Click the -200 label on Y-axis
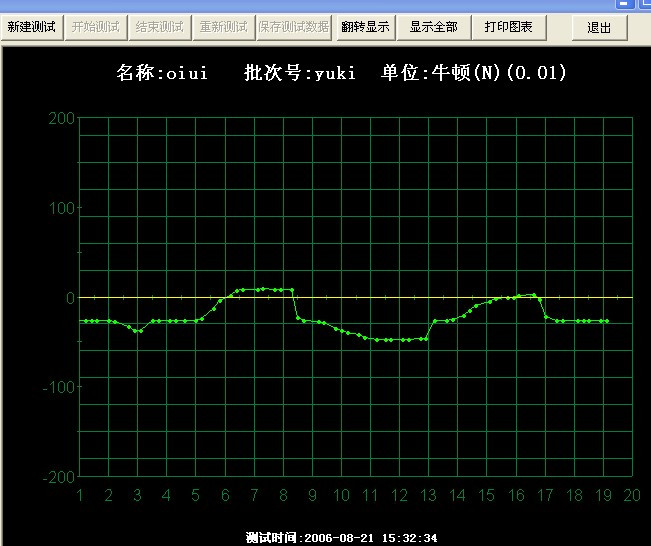 [58, 476]
